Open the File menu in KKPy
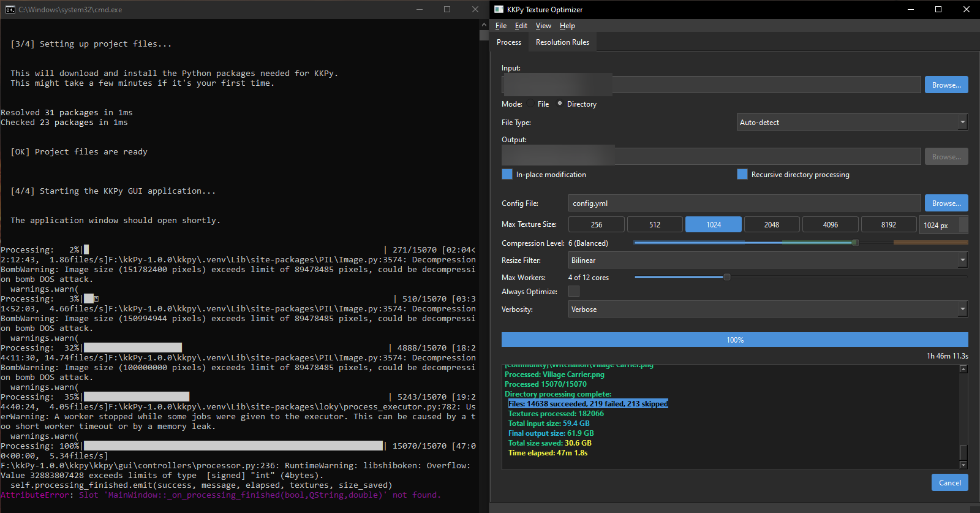This screenshot has width=980, height=513. [x=501, y=26]
